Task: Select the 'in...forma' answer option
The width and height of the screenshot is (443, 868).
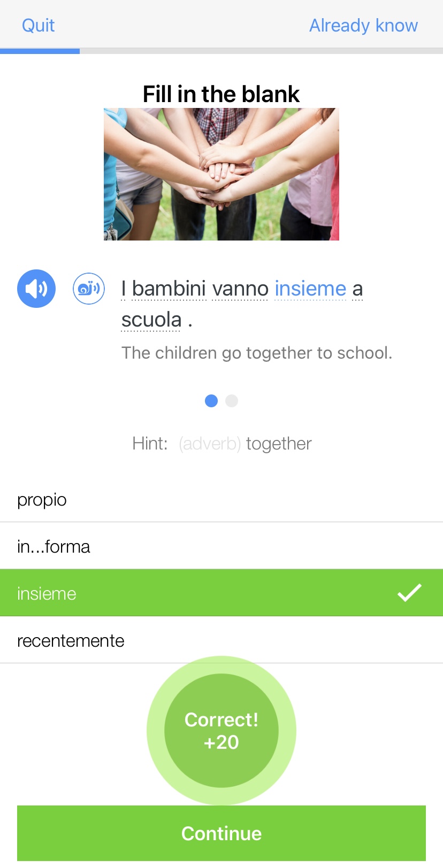Action: click(x=54, y=546)
